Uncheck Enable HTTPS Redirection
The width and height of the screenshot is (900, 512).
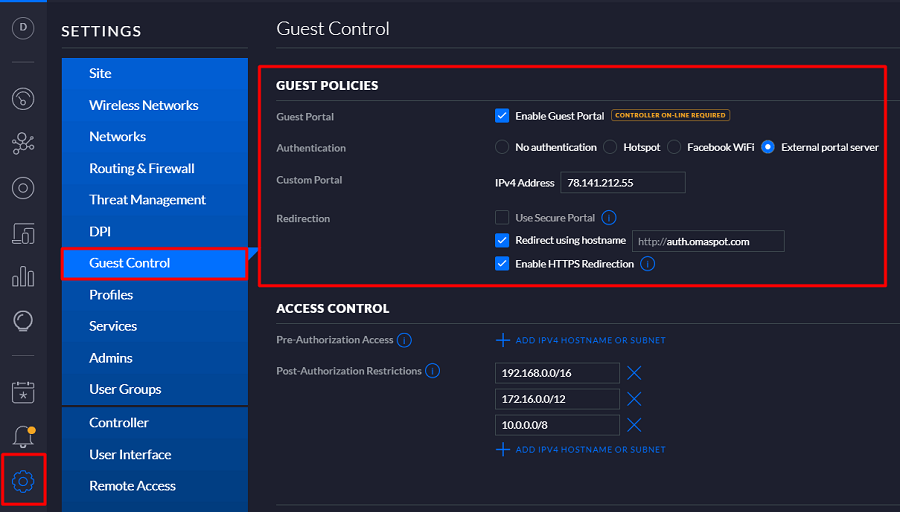pos(502,264)
